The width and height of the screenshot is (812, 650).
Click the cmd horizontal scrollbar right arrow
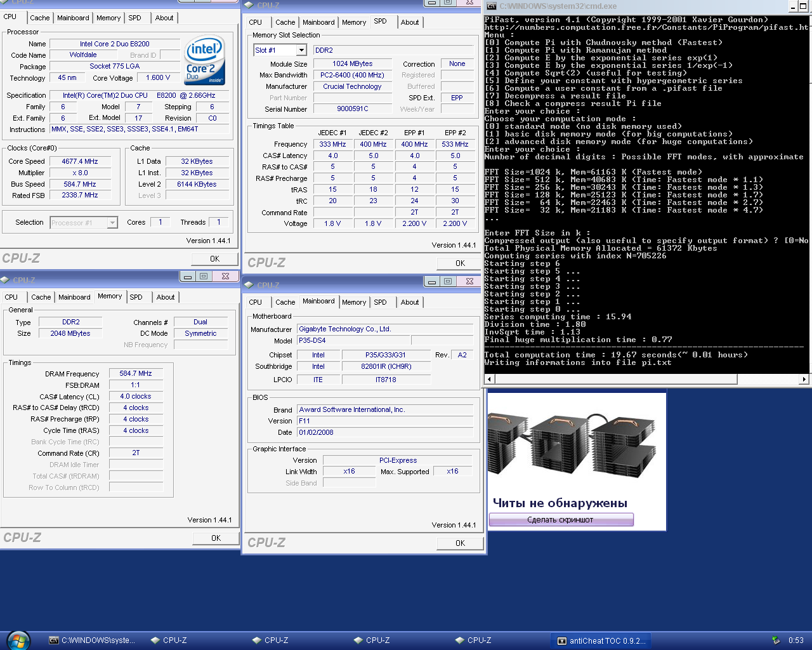click(x=804, y=380)
